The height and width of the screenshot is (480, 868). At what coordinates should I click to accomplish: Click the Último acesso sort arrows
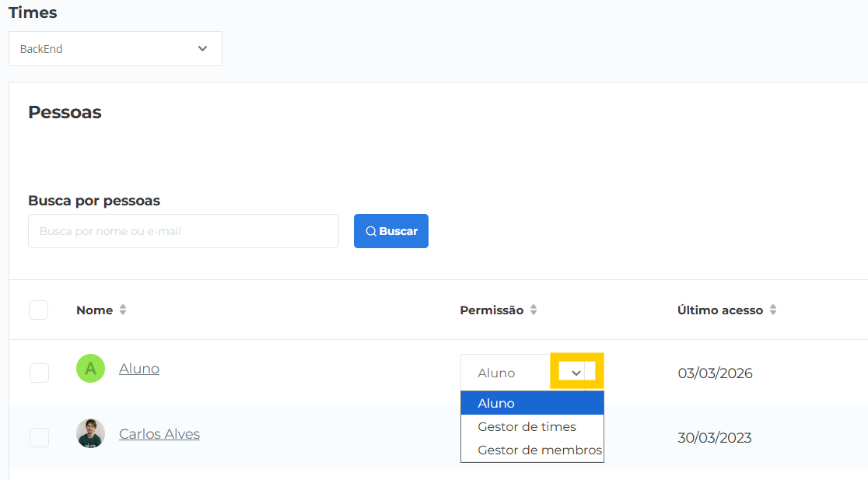(773, 310)
